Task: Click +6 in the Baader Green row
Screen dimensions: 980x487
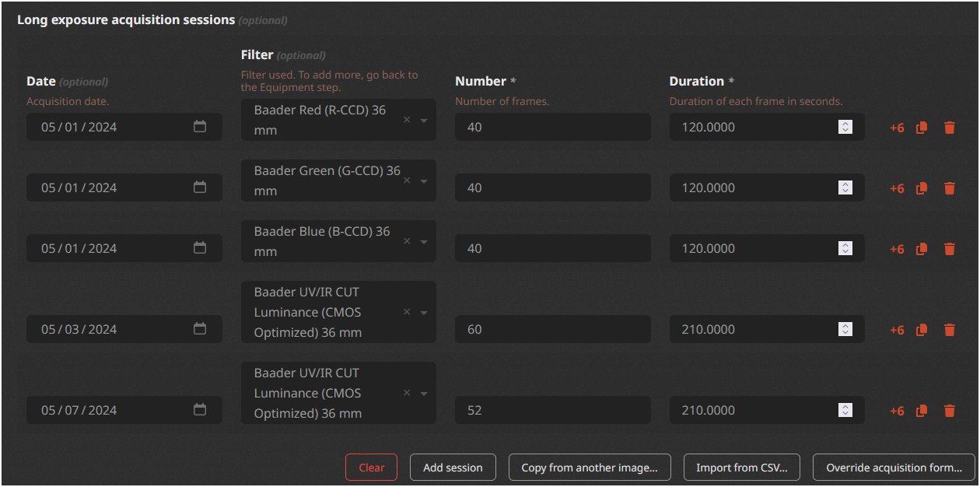Action: 897,188
